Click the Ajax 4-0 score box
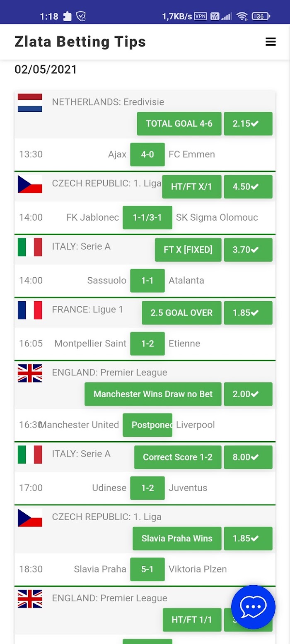Screen dimensions: 290x644 [x=147, y=154]
